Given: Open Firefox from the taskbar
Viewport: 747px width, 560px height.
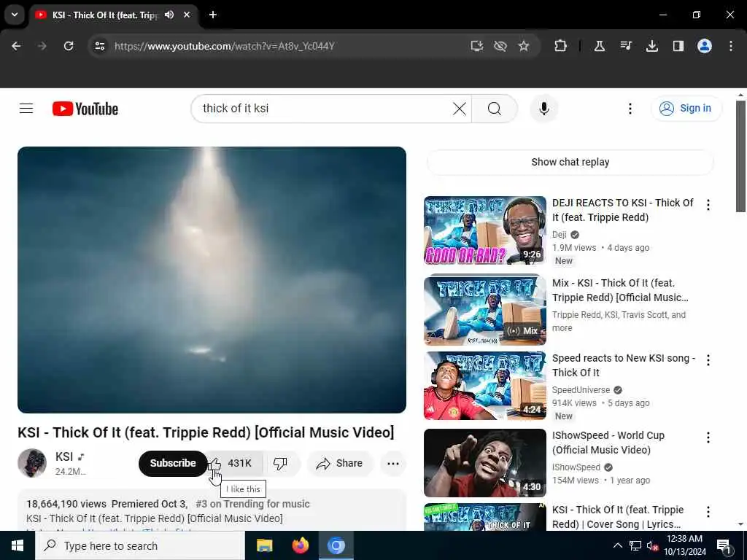Looking at the screenshot, I should click(x=300, y=545).
